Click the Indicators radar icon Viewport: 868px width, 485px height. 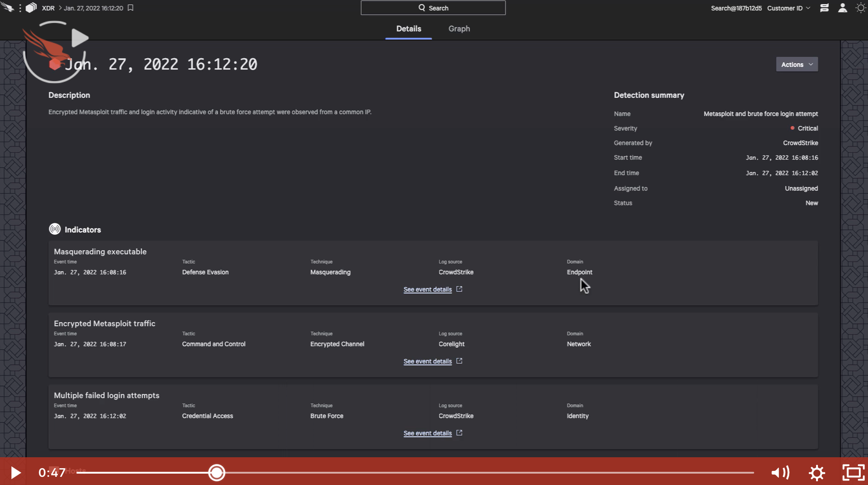(54, 229)
